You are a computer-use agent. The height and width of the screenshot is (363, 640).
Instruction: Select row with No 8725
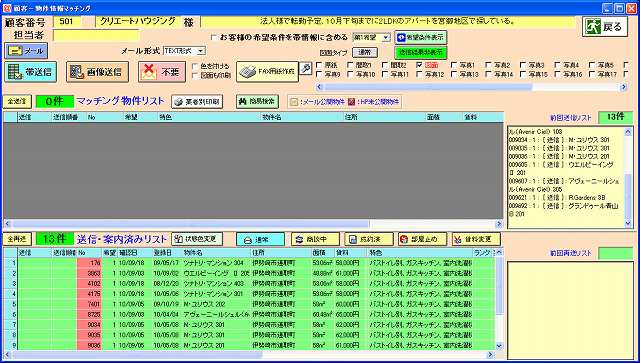pyautogui.click(x=249, y=314)
